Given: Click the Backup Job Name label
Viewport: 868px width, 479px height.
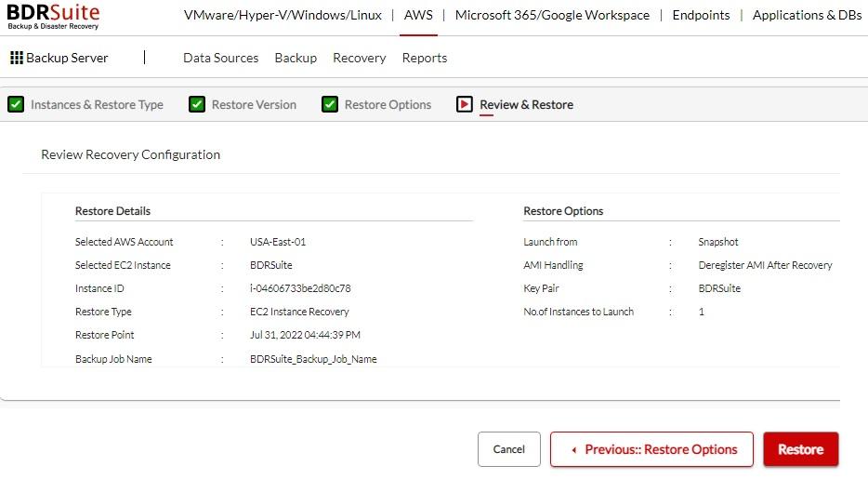Looking at the screenshot, I should tap(113, 359).
